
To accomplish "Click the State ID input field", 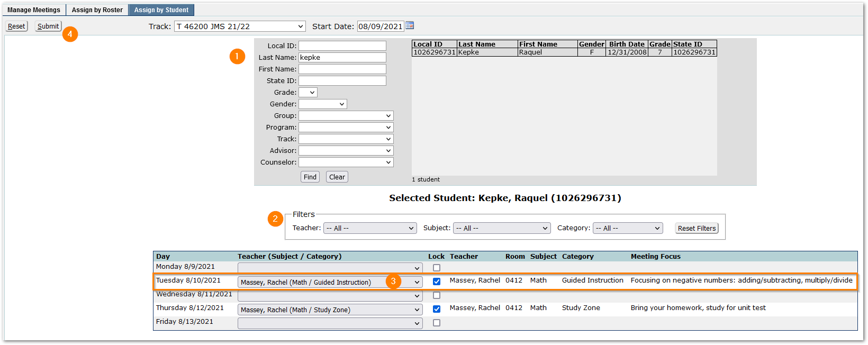I will coord(342,81).
